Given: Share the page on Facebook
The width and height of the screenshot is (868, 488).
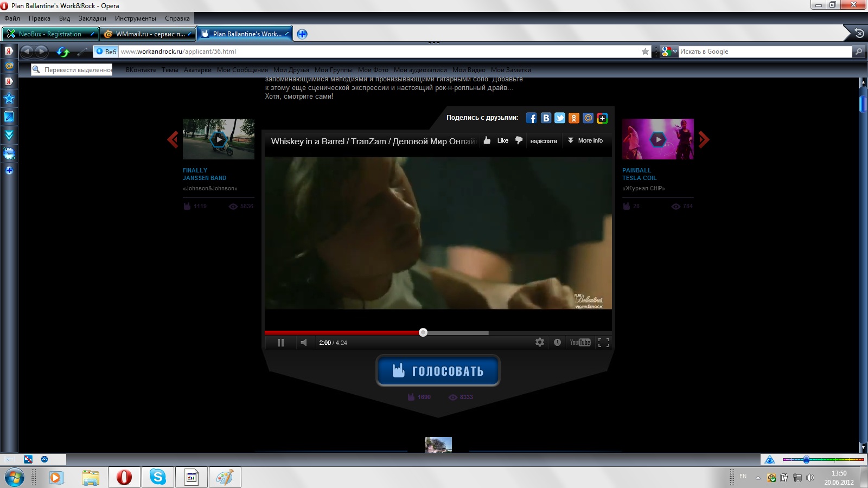Looking at the screenshot, I should (532, 118).
